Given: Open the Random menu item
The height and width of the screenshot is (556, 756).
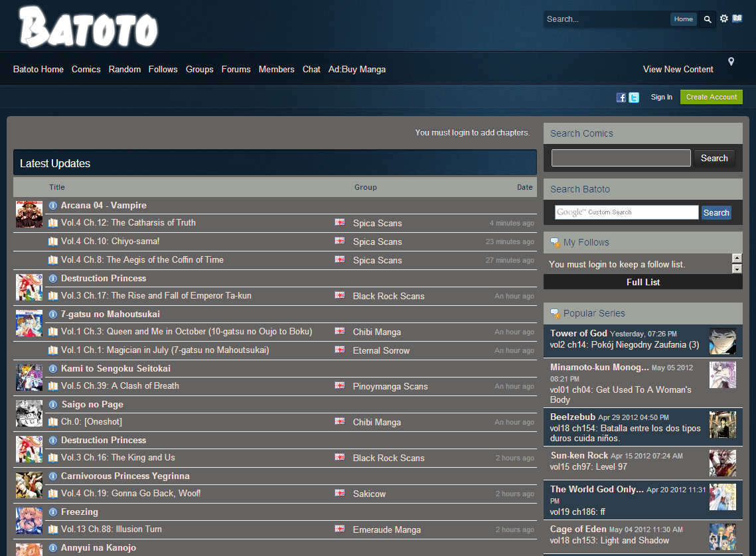Looking at the screenshot, I should [124, 70].
